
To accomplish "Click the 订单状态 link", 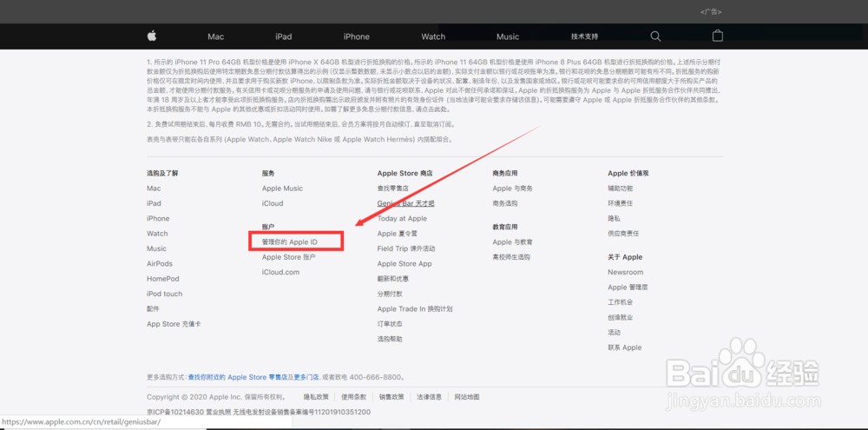I will pyautogui.click(x=390, y=324).
